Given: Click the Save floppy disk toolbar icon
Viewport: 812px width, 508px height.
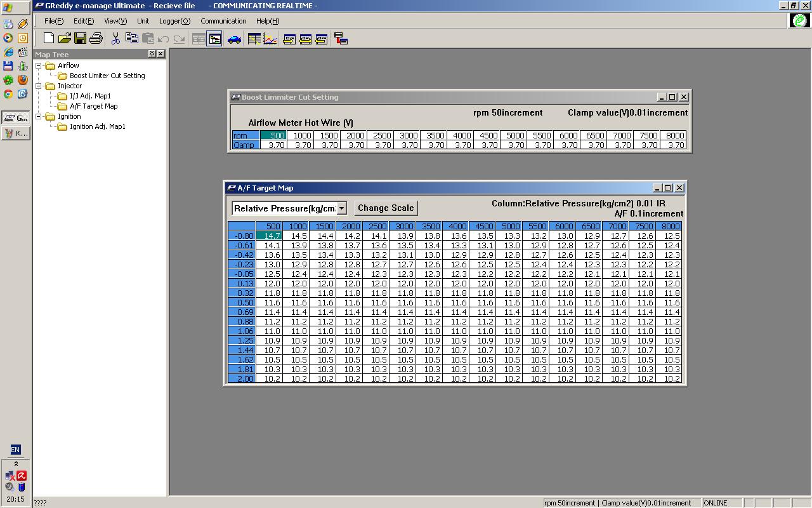Looking at the screenshot, I should pyautogui.click(x=80, y=39).
